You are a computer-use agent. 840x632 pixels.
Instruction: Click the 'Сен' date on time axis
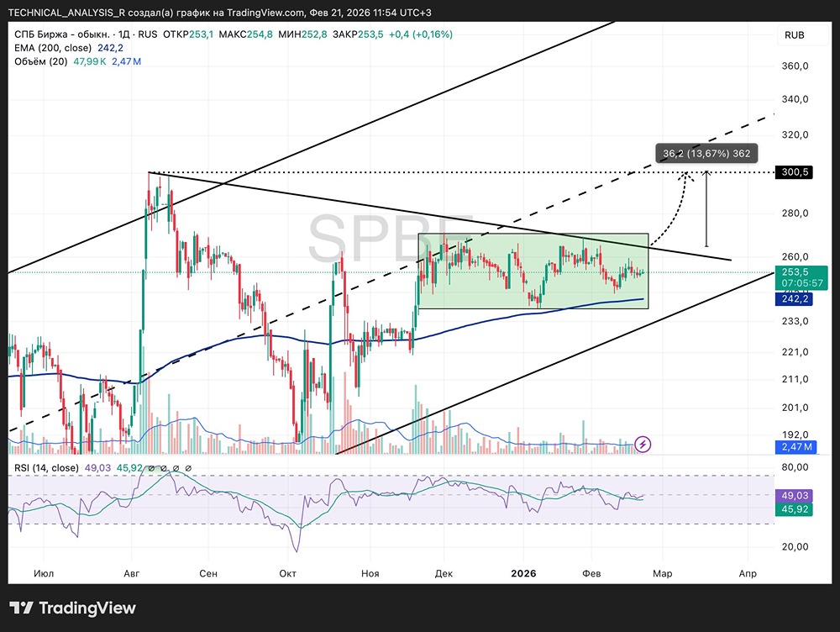coord(208,573)
